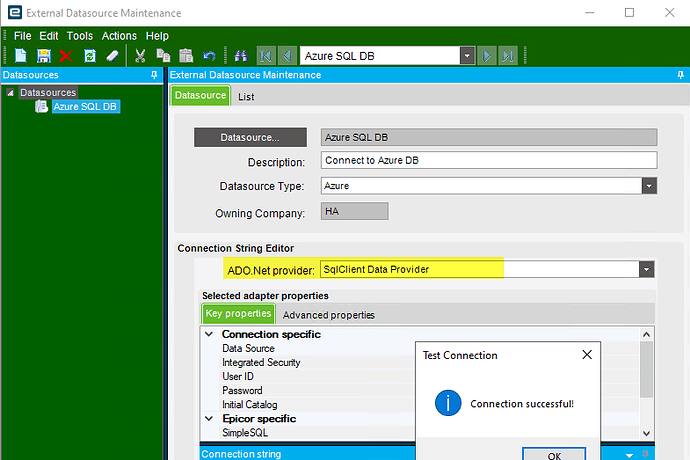This screenshot has height=460, width=690.
Task: Click the Cut scissors icon
Action: 140,56
